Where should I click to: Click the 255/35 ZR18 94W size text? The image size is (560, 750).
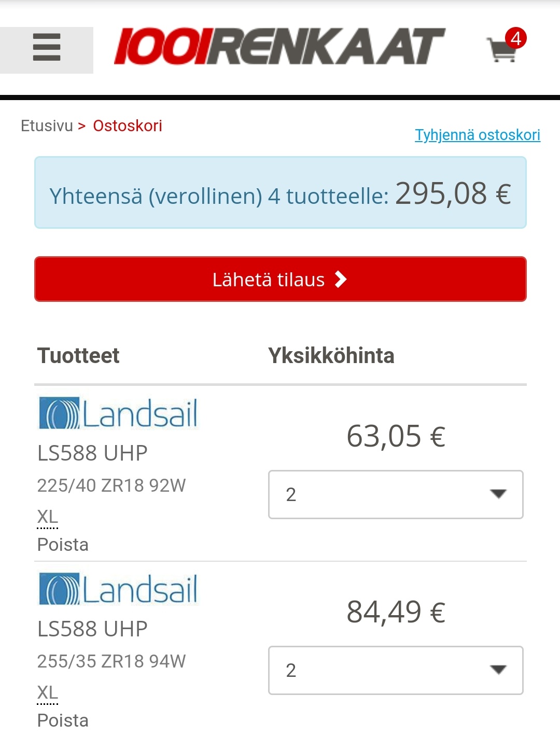[111, 661]
